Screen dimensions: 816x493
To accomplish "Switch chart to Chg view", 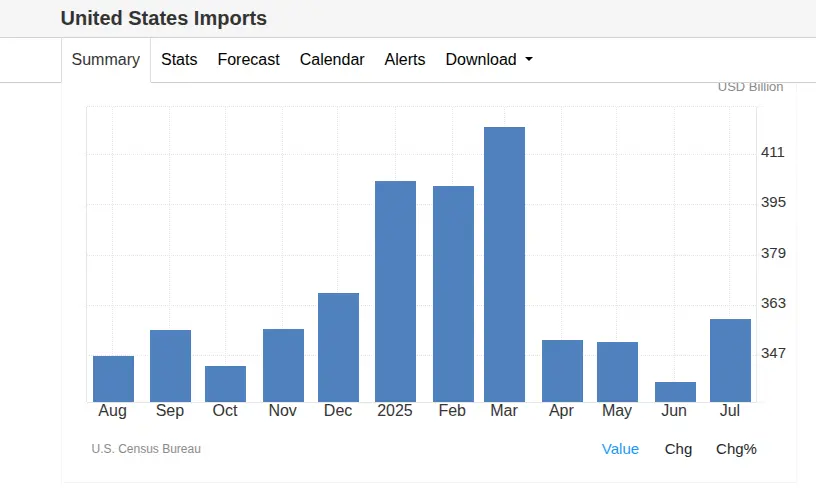I will (678, 449).
